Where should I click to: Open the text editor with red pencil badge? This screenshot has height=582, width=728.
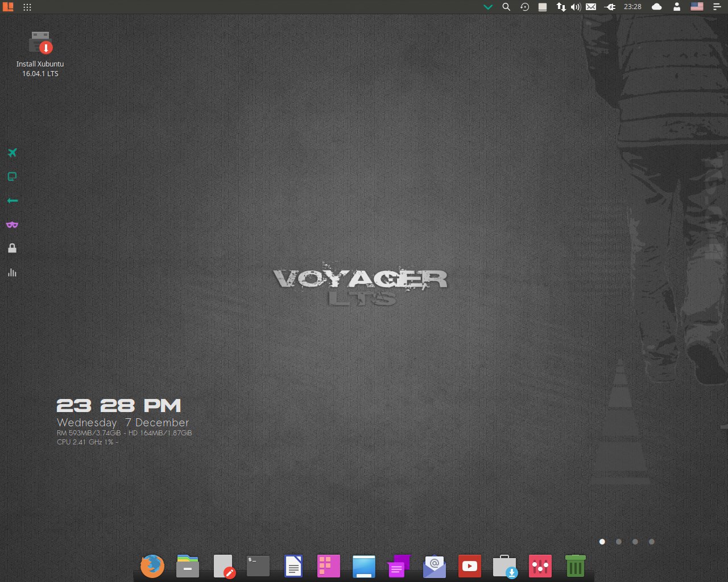click(224, 566)
